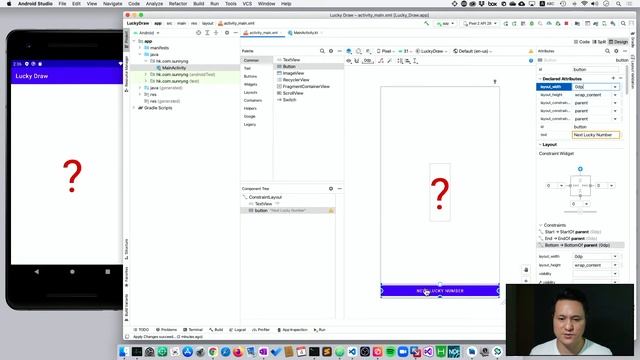Click the warning icon on button row in Component Tree
This screenshot has height=360, width=640.
click(331, 211)
